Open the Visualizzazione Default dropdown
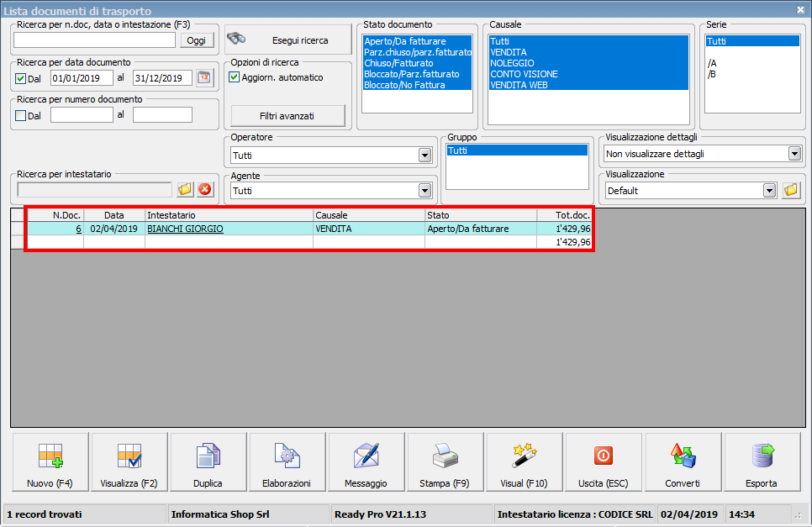Viewport: 812px width, 527px height. [769, 191]
